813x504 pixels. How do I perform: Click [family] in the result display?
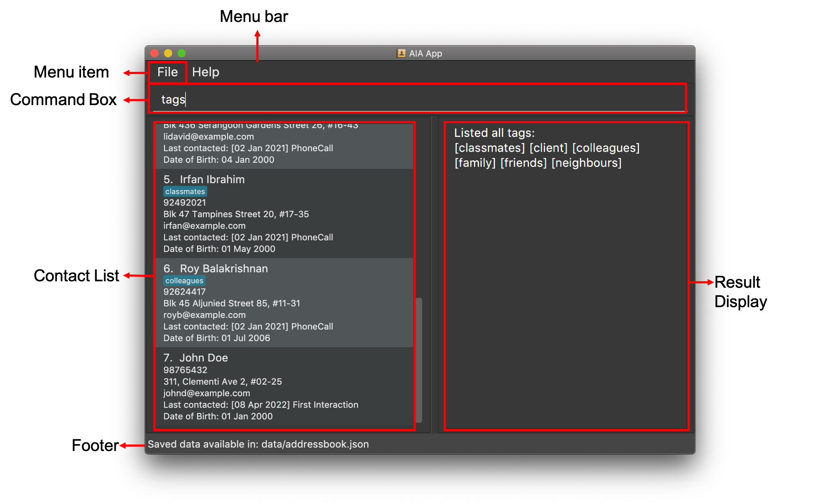tap(475, 163)
